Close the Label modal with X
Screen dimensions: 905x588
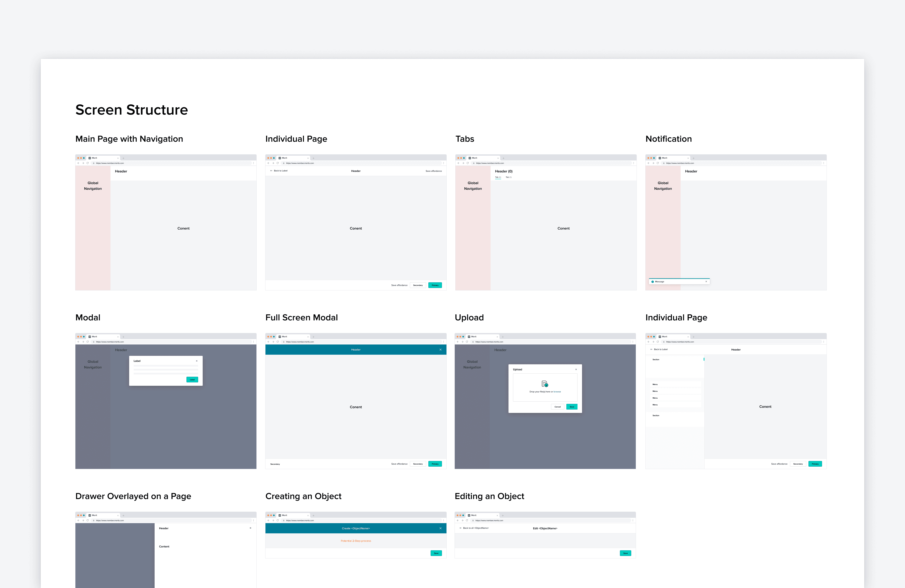click(197, 361)
